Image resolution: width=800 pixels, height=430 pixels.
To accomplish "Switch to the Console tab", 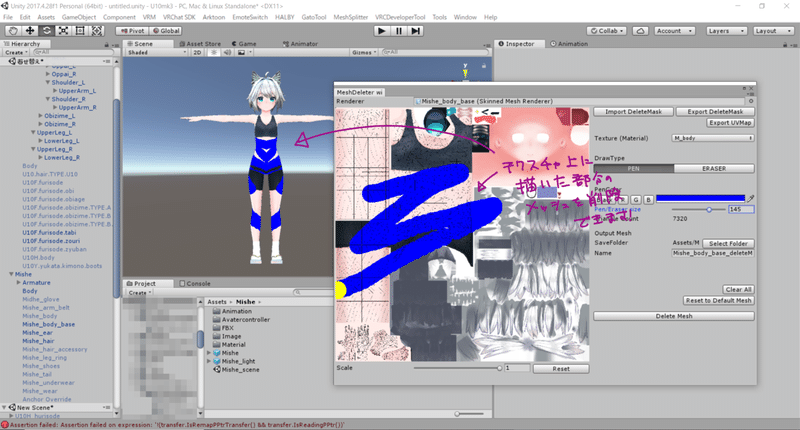I will coord(195,284).
